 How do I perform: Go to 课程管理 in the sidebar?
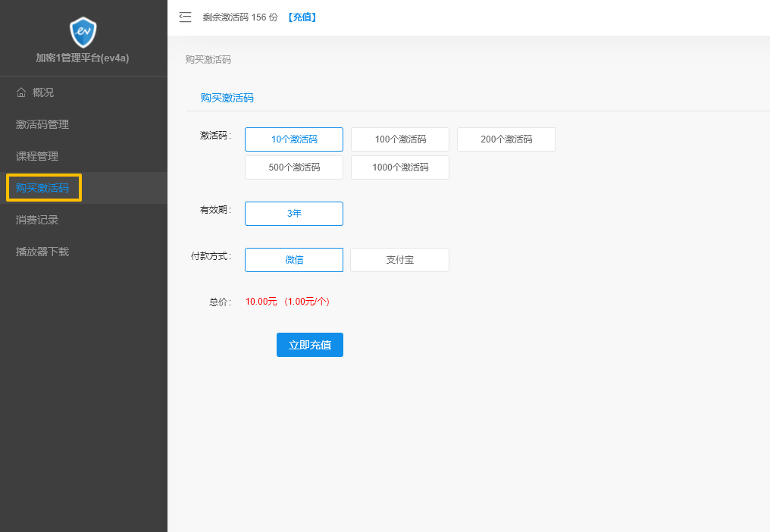37,156
